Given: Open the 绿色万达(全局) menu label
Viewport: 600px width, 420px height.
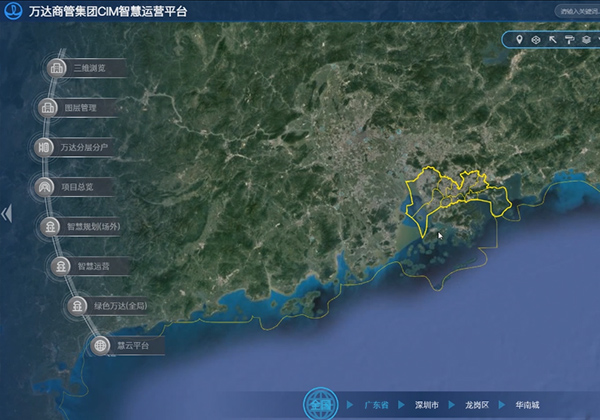Looking at the screenshot, I should [x=121, y=306].
